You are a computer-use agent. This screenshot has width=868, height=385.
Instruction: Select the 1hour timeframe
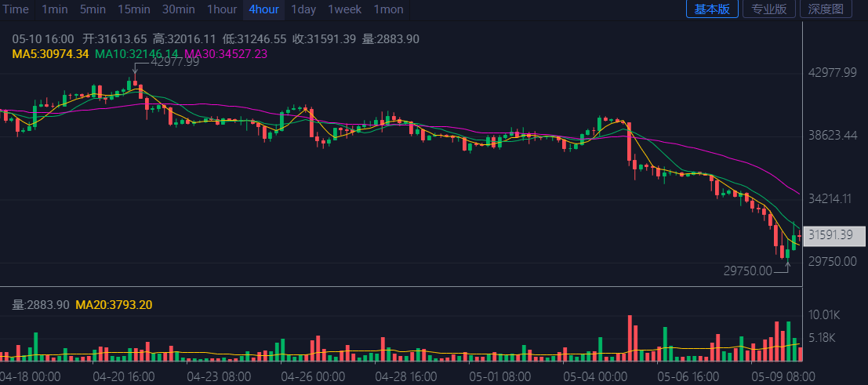222,9
